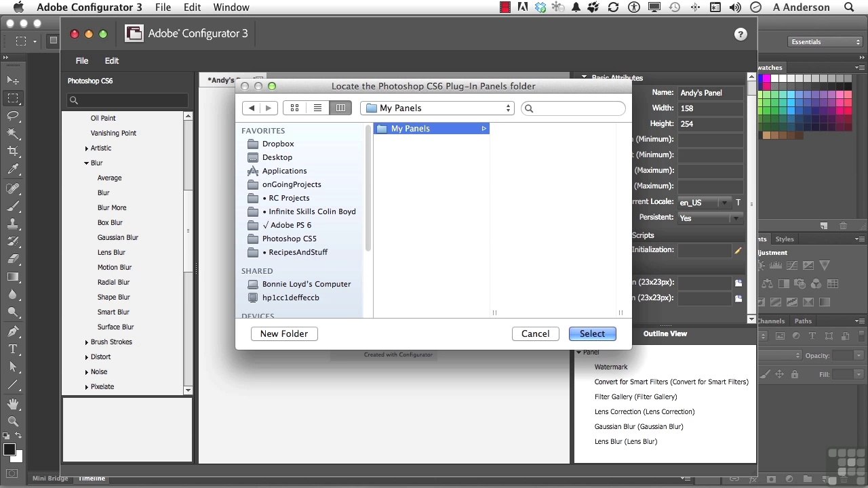
Task: Switch file dialog to list view
Action: tap(317, 108)
